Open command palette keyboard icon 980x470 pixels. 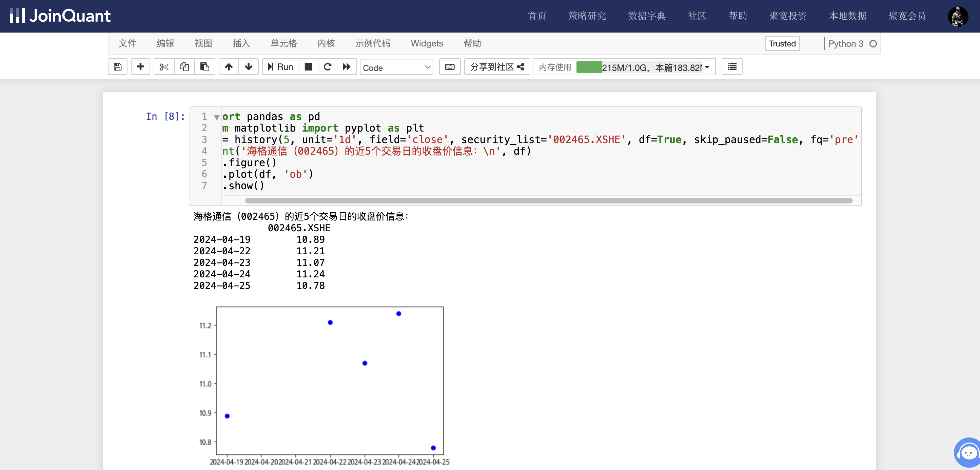click(450, 67)
